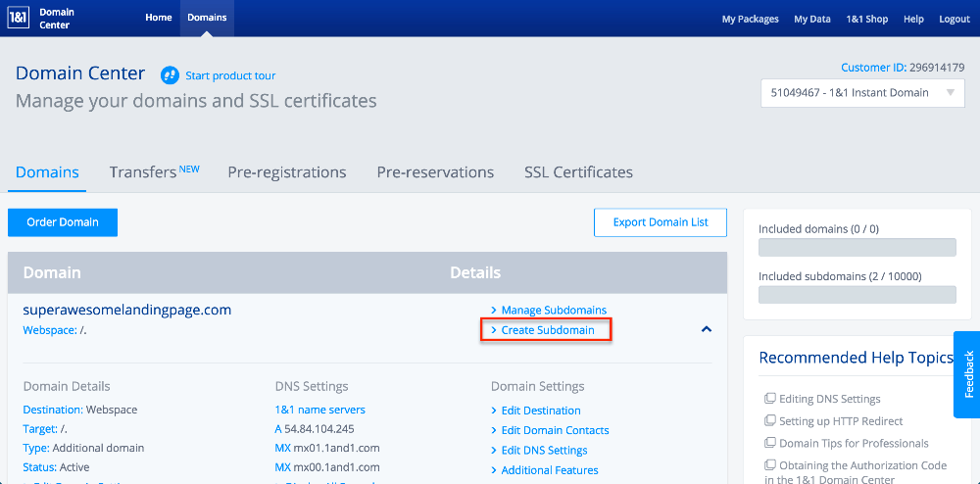Click the Included subdomains progress bar
The width and height of the screenshot is (980, 484).
click(857, 295)
